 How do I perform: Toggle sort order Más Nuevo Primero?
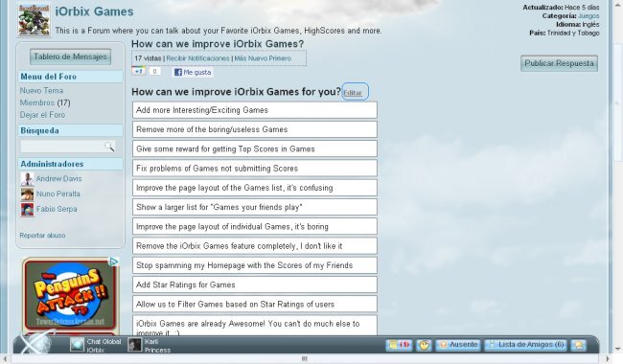point(263,58)
